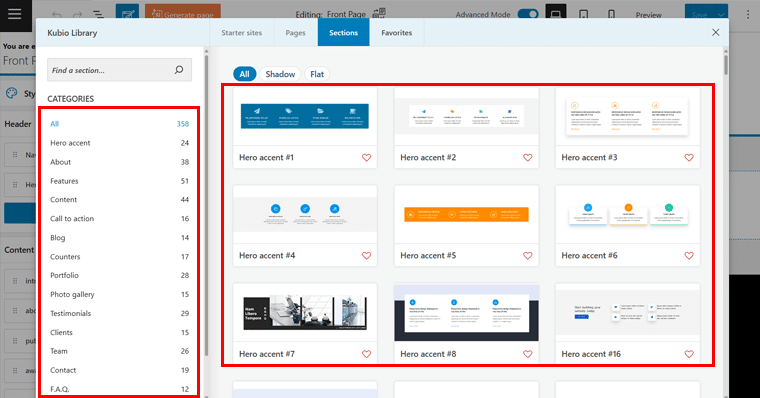
Task: Select the Call to action category
Action: (119, 219)
